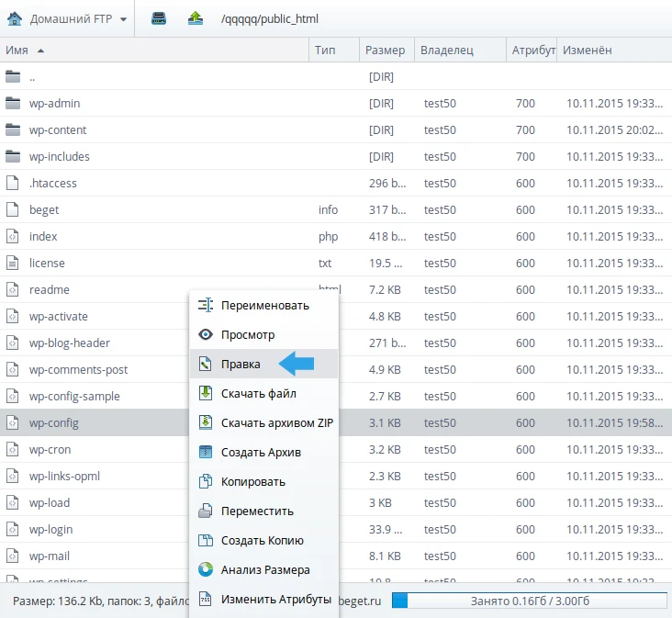Click the server connection icon in toolbar
The image size is (672, 618).
coord(159,18)
